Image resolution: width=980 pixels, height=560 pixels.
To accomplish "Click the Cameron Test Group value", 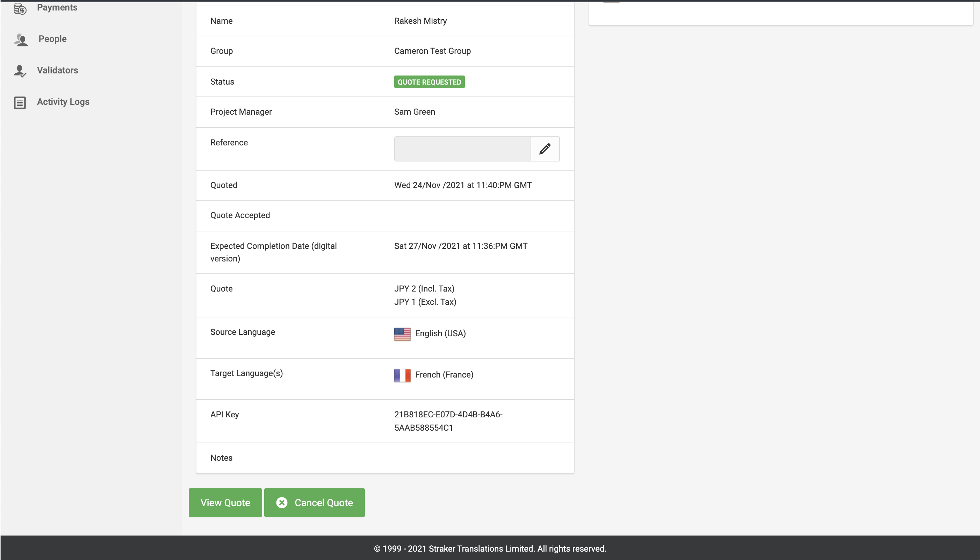I will click(x=432, y=51).
